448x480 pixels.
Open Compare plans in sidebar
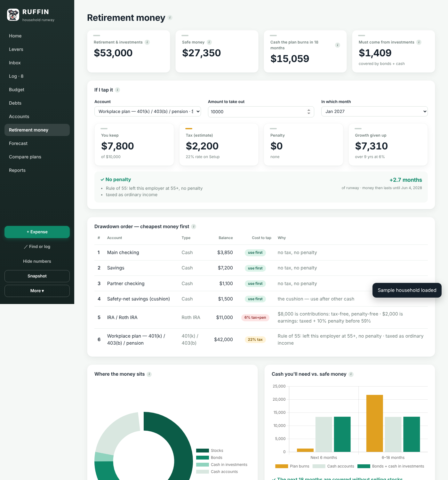(37, 157)
